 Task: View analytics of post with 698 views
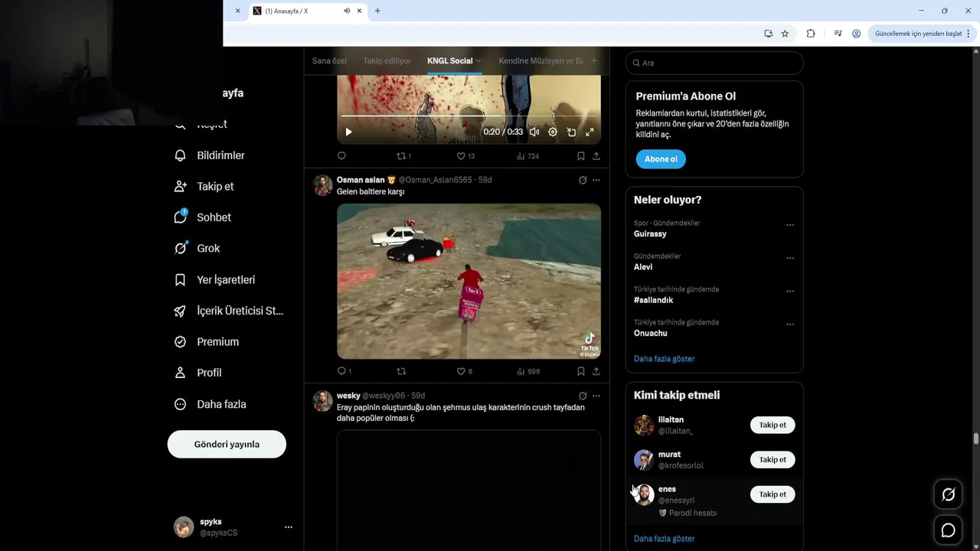[528, 371]
